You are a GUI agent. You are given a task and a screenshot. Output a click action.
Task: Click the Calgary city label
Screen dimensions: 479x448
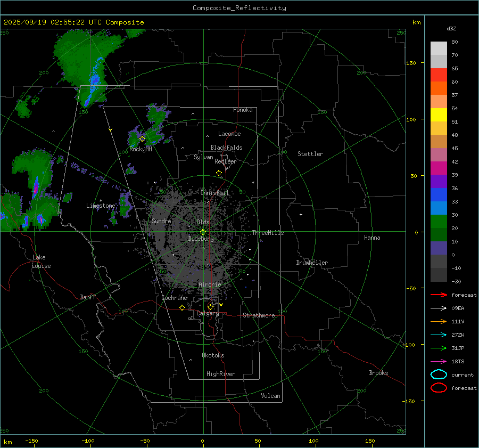pos(207,314)
